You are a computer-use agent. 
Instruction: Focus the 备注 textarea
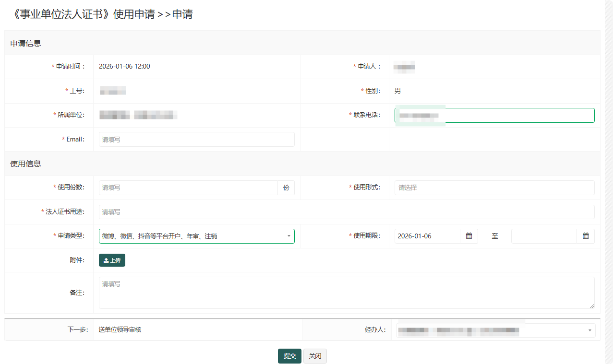346,293
